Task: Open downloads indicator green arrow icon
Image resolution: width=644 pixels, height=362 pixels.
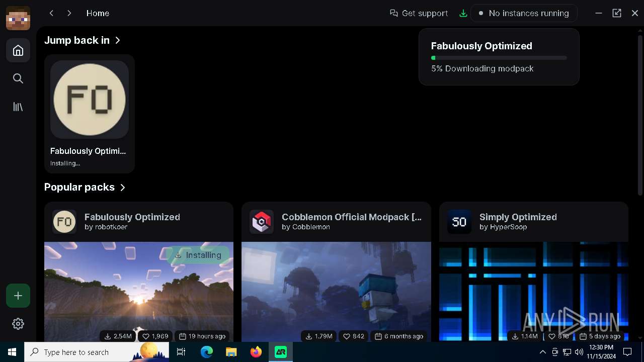Action: (463, 14)
